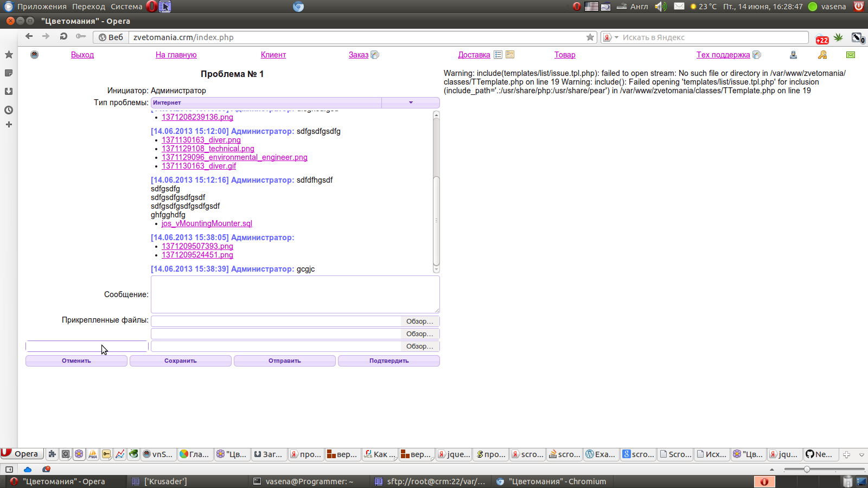
Task: Open the Приложения menu
Action: pyautogui.click(x=42, y=7)
